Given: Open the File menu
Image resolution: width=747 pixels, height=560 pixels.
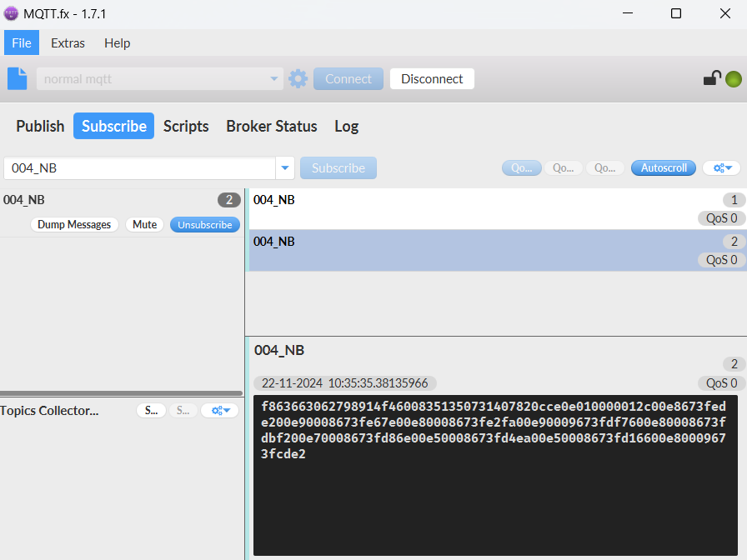Looking at the screenshot, I should pyautogui.click(x=22, y=42).
